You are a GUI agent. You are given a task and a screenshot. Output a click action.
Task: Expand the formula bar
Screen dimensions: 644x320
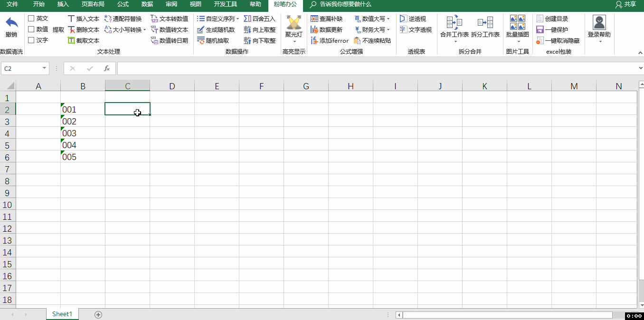pyautogui.click(x=640, y=68)
